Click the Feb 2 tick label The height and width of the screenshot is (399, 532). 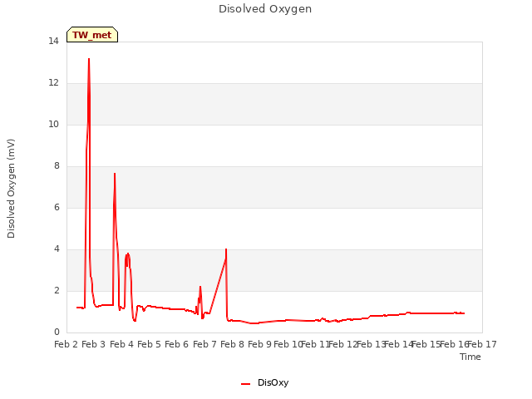[x=66, y=344]
